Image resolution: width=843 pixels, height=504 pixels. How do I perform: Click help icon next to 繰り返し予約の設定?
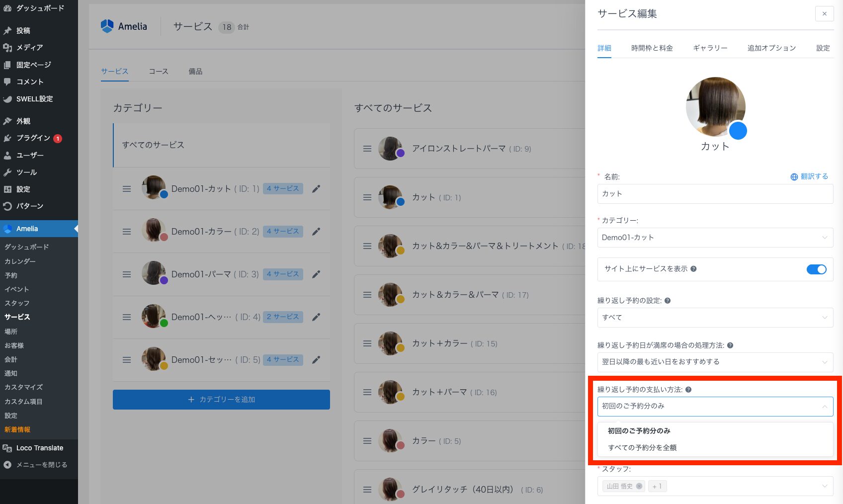[668, 301]
